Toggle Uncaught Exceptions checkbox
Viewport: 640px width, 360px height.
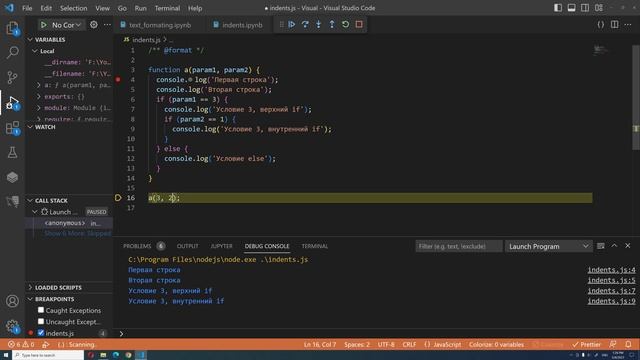41,322
